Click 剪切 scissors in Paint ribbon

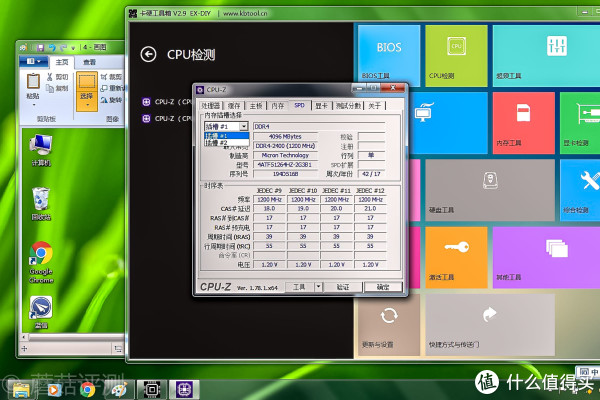point(57,77)
